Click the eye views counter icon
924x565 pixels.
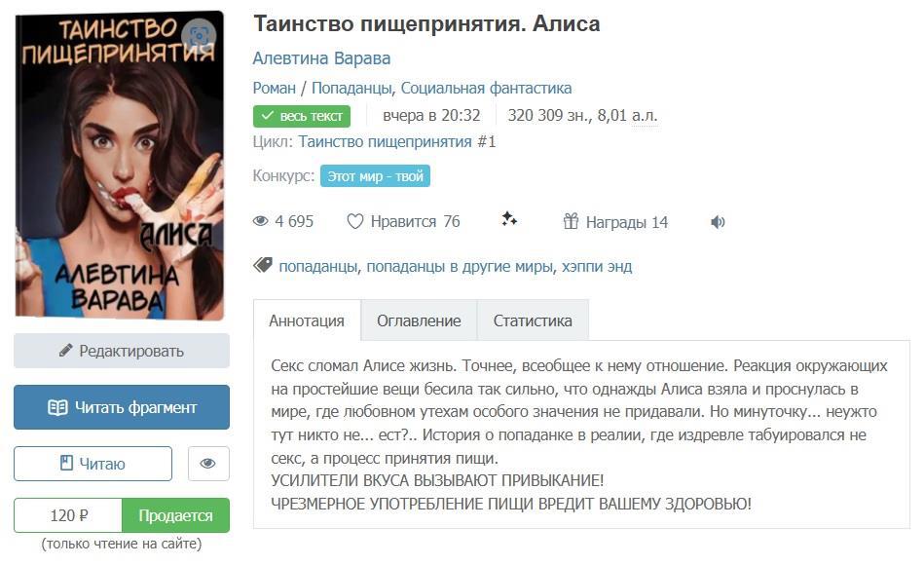[261, 221]
